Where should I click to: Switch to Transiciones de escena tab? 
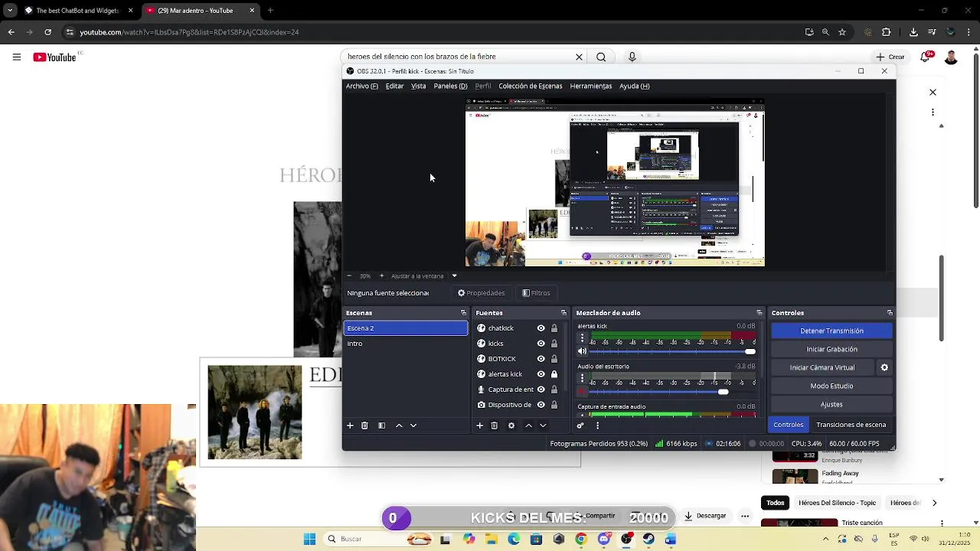851,425
